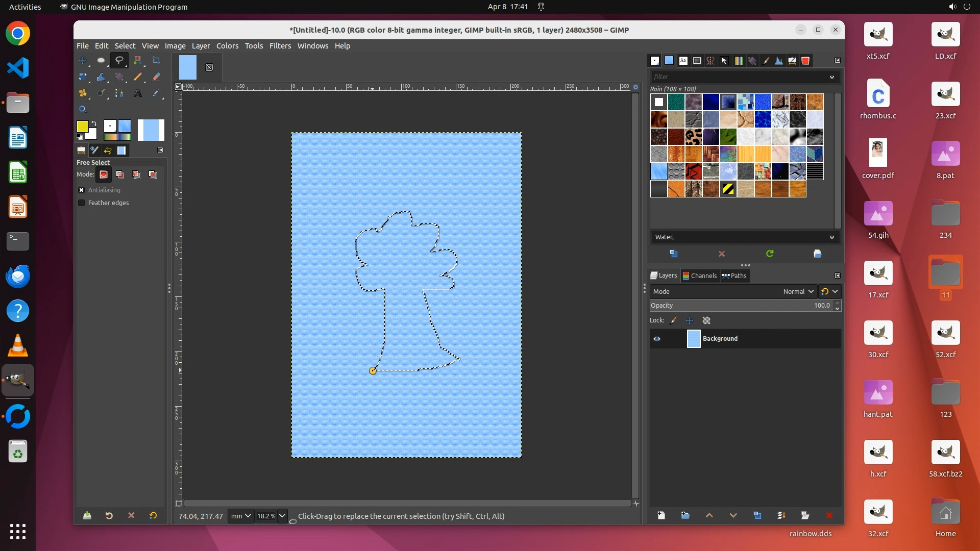Select the Pencil tool

[138, 77]
